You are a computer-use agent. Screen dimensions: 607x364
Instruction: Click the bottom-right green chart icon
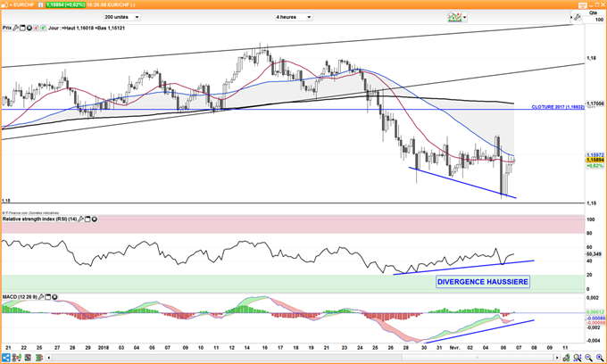click(x=566, y=358)
